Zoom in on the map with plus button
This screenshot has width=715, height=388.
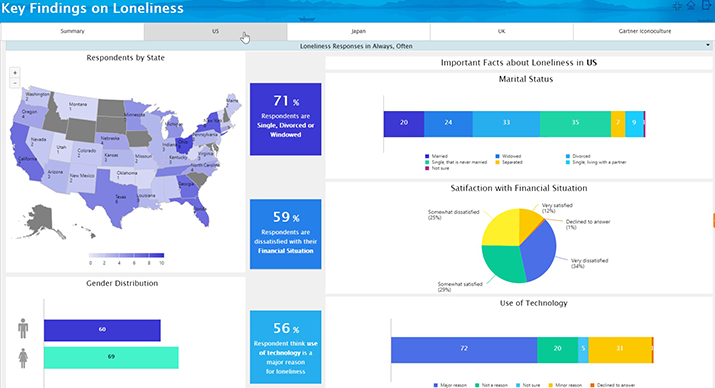point(15,72)
